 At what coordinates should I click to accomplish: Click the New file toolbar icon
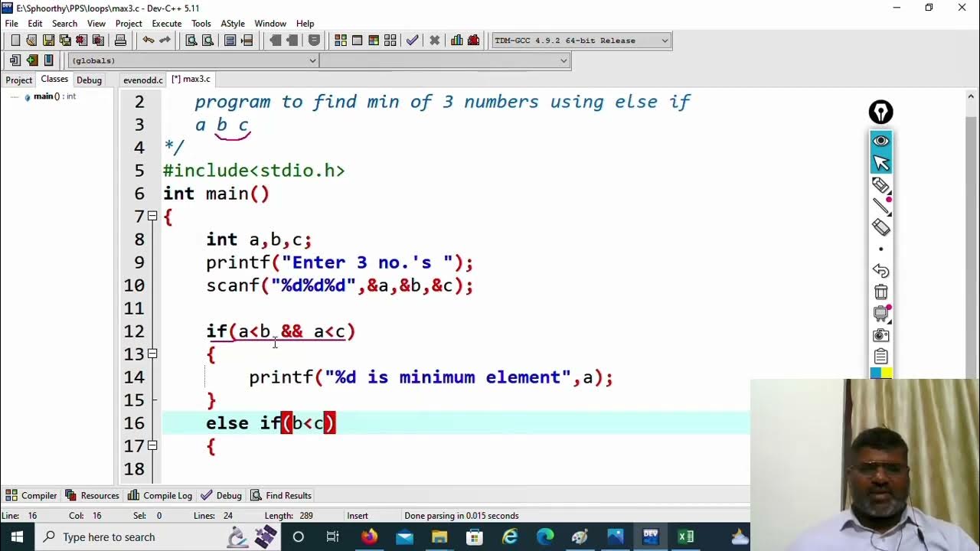tap(15, 41)
